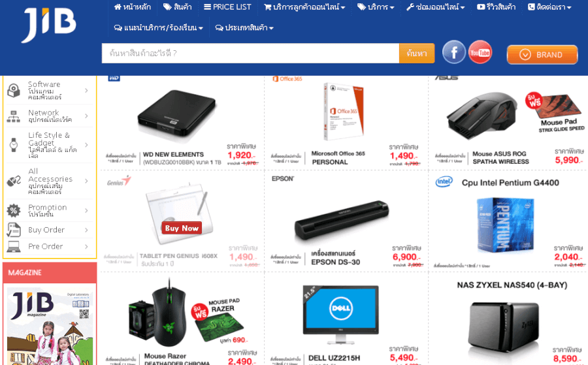This screenshot has height=365, width=588.
Task: Open the Buy Order document icon
Action: (14, 230)
